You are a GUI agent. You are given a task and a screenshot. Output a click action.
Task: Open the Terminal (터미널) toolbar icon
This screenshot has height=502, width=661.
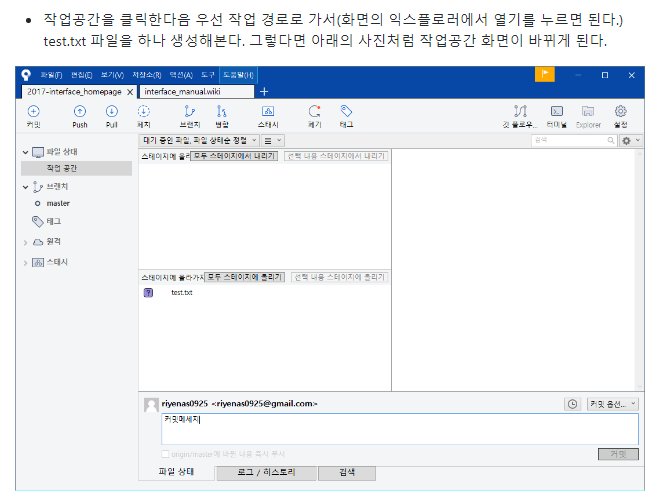(x=557, y=112)
